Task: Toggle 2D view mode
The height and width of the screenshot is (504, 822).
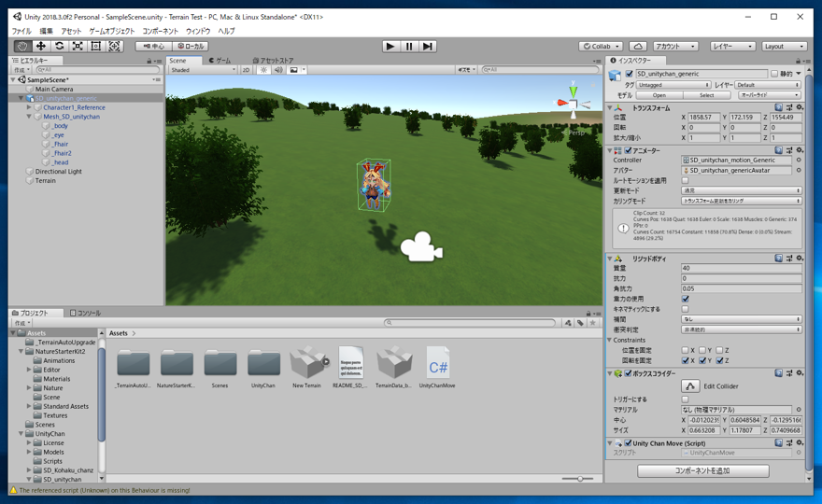Action: 246,70
